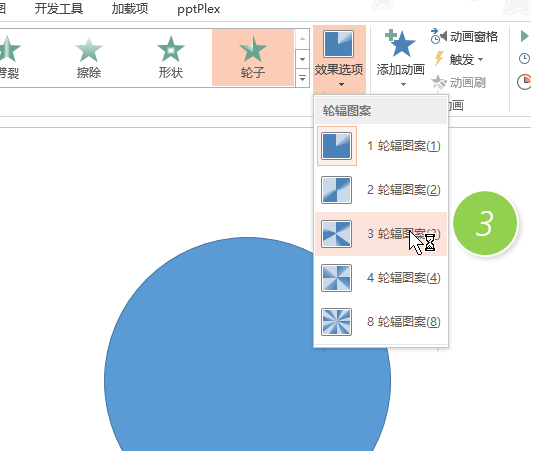
Task: Click the green preview play icon
Action: (x=524, y=36)
